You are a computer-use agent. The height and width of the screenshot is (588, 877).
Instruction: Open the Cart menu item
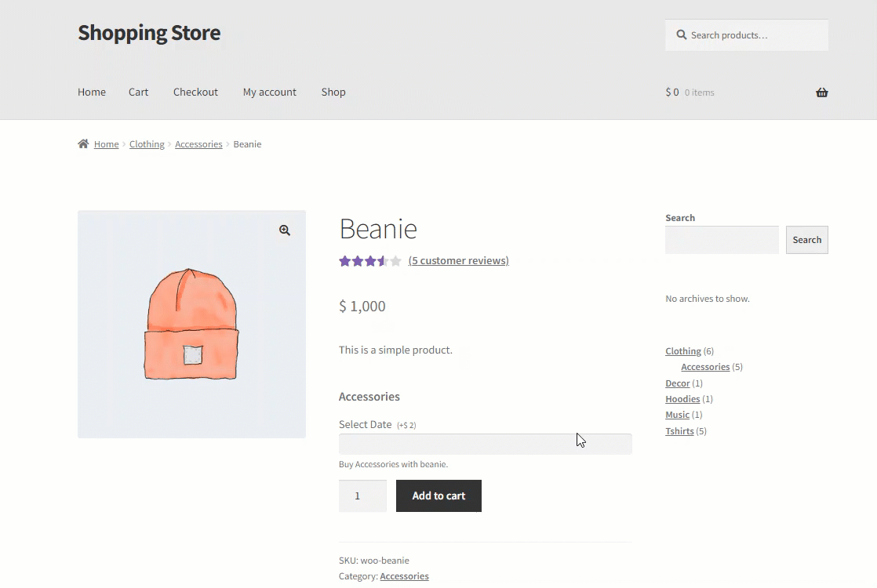tap(138, 93)
